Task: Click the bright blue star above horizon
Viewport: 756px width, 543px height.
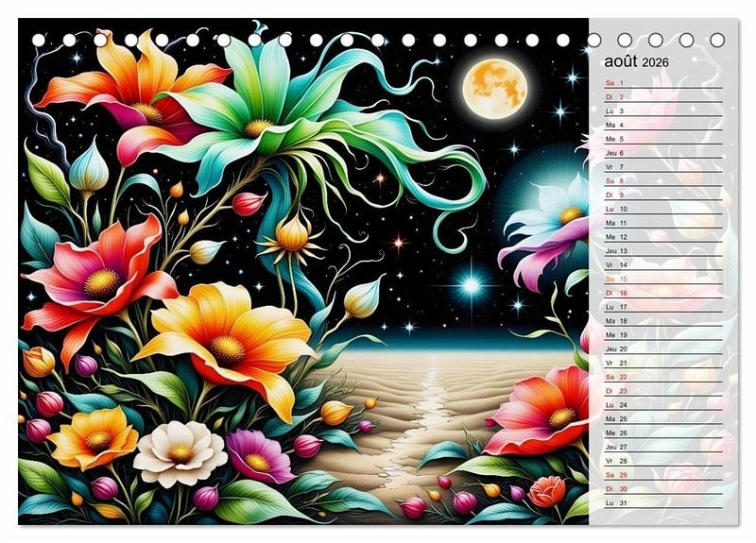Action: (x=470, y=283)
